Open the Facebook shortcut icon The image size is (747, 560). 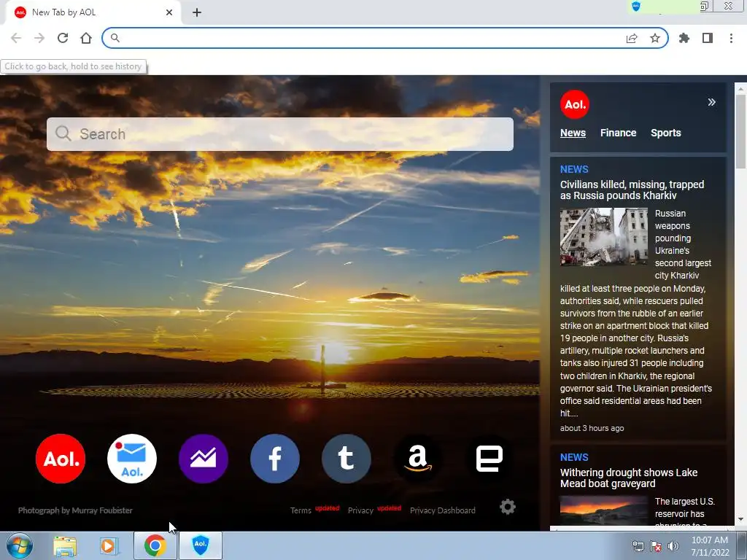[x=275, y=459]
